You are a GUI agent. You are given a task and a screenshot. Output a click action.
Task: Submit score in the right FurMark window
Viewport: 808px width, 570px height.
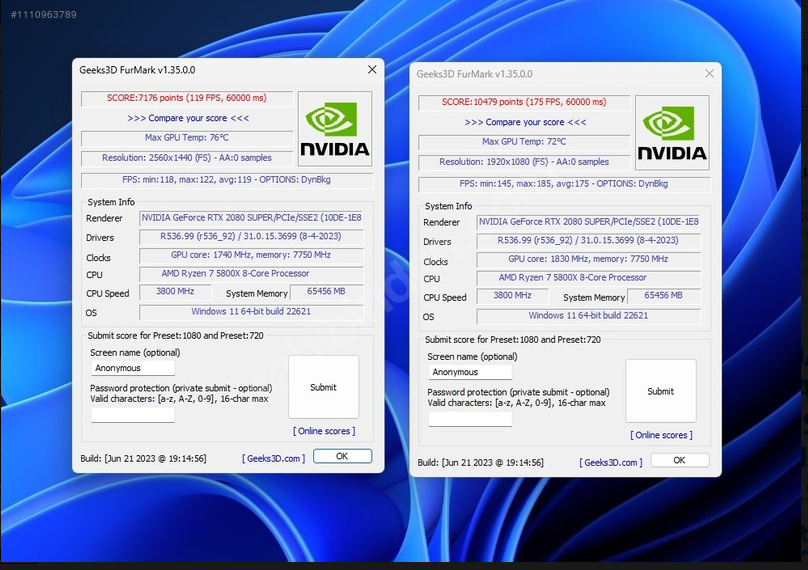[661, 391]
